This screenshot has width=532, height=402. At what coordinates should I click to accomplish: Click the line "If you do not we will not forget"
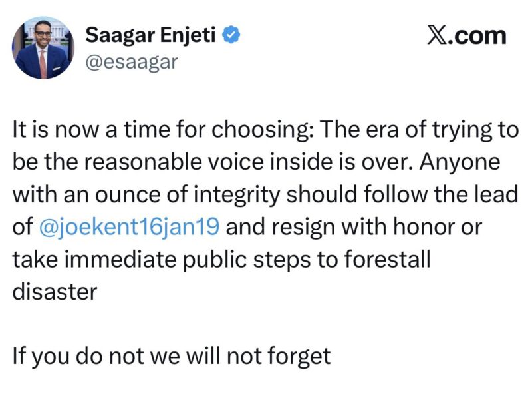[172, 356]
